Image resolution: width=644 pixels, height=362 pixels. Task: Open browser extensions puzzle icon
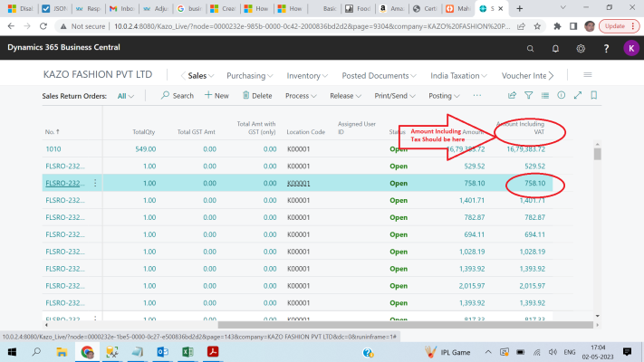[557, 26]
